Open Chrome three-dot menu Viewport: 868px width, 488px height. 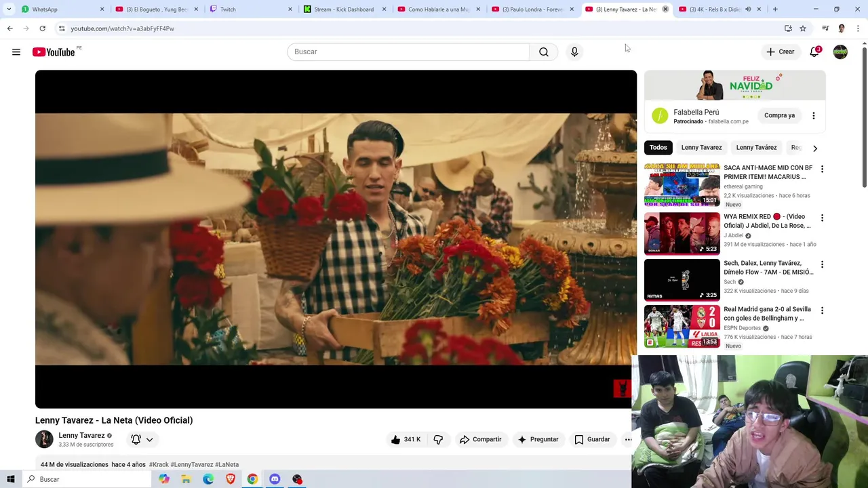[x=858, y=28]
